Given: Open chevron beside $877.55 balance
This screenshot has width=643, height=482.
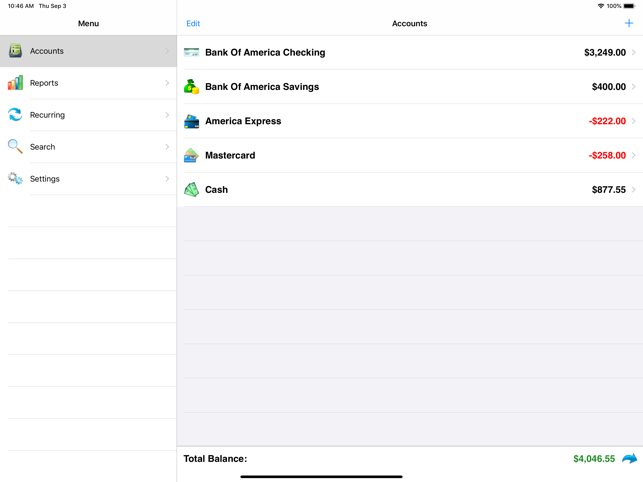Looking at the screenshot, I should pos(634,190).
